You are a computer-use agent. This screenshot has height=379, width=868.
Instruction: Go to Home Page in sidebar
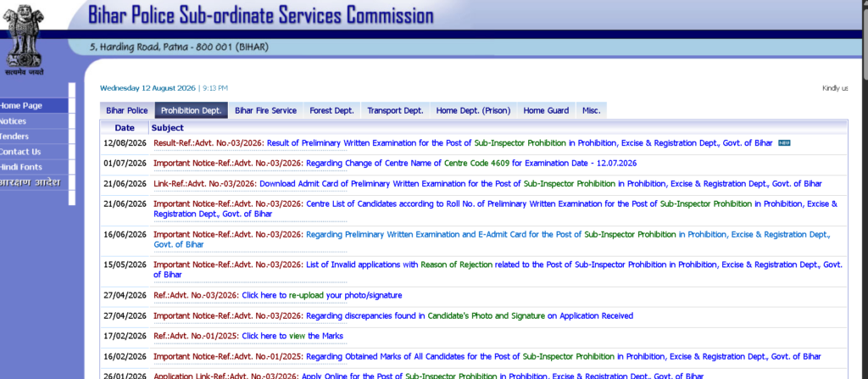click(34, 105)
